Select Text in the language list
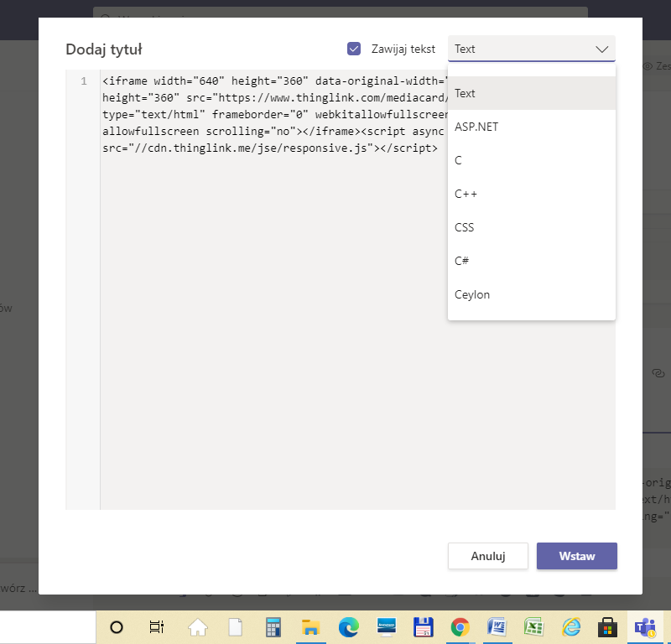 [x=531, y=93]
